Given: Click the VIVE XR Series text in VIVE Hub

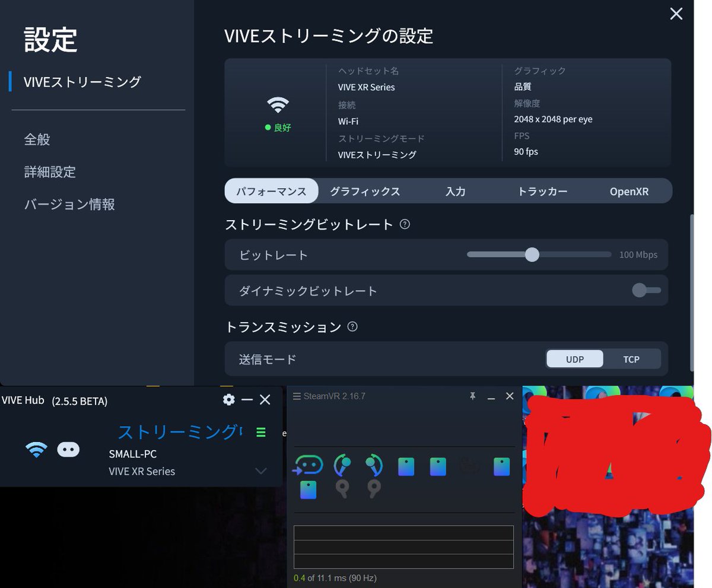Looking at the screenshot, I should click(142, 471).
